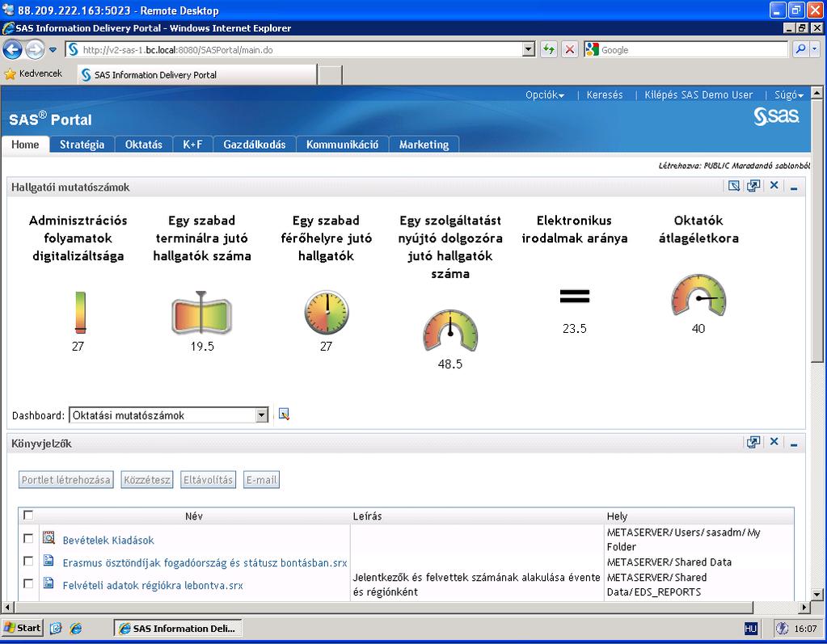Open Internet Explorer from quick launch
827x644 pixels.
pos(76,628)
